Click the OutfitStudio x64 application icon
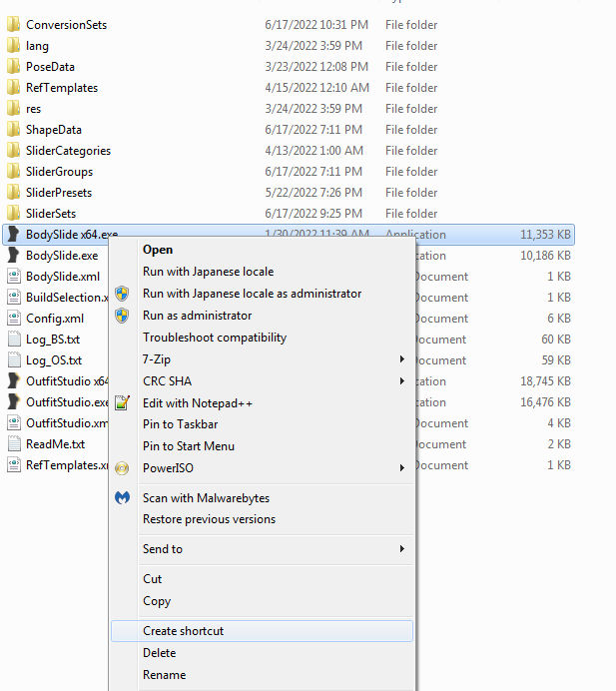 tap(14, 380)
